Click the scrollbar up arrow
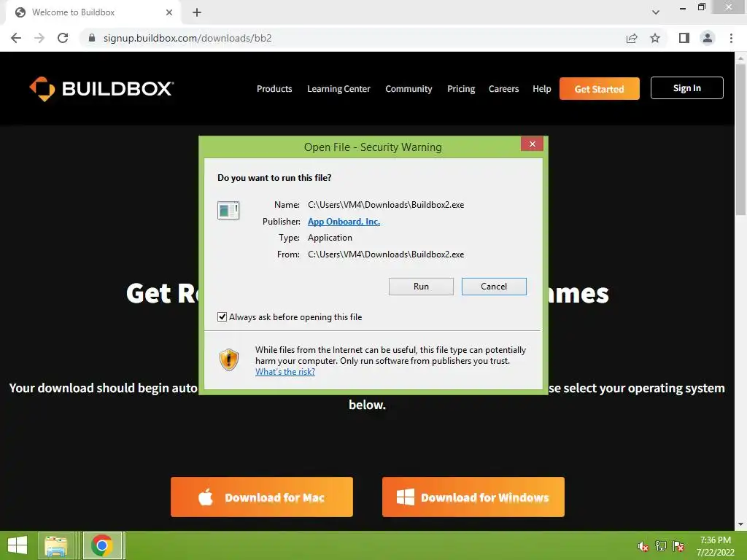Screen dimensions: 747x560 tap(740, 58)
